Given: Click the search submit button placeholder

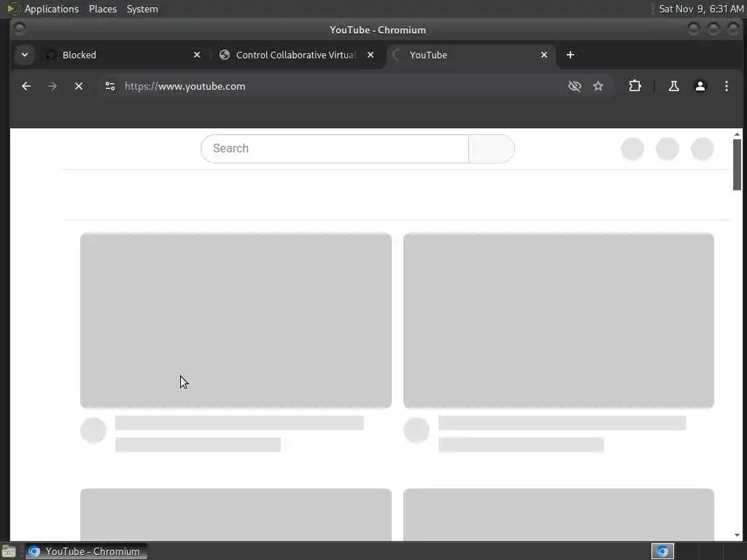Looking at the screenshot, I should click(x=492, y=149).
